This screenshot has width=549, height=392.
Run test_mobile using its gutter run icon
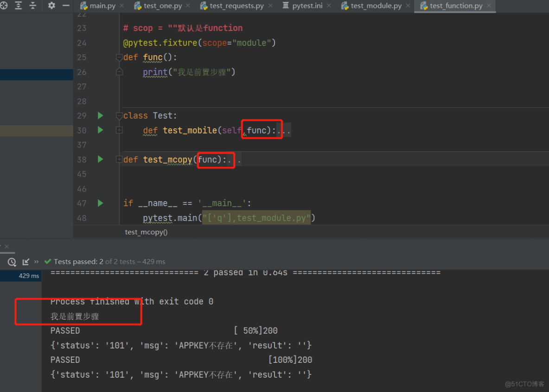101,130
